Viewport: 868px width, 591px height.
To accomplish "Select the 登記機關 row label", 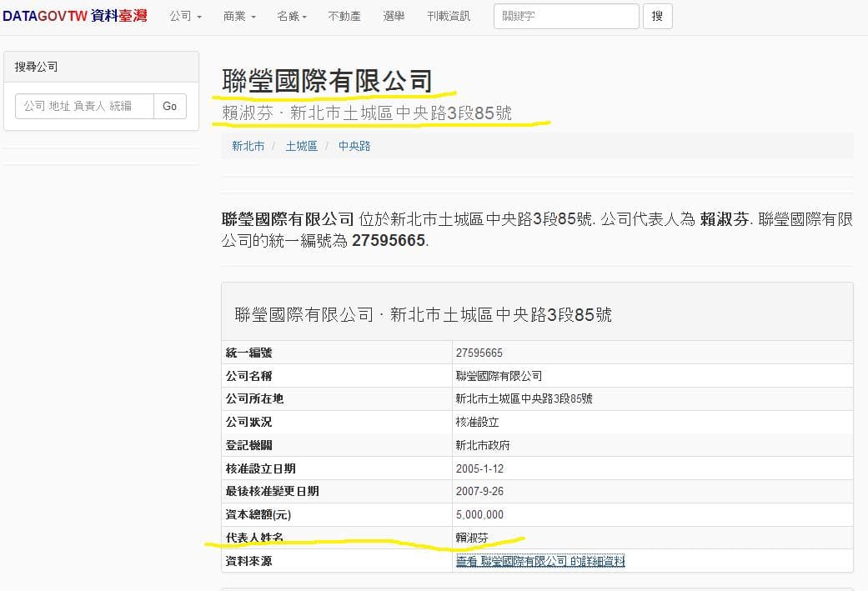I will 249,445.
